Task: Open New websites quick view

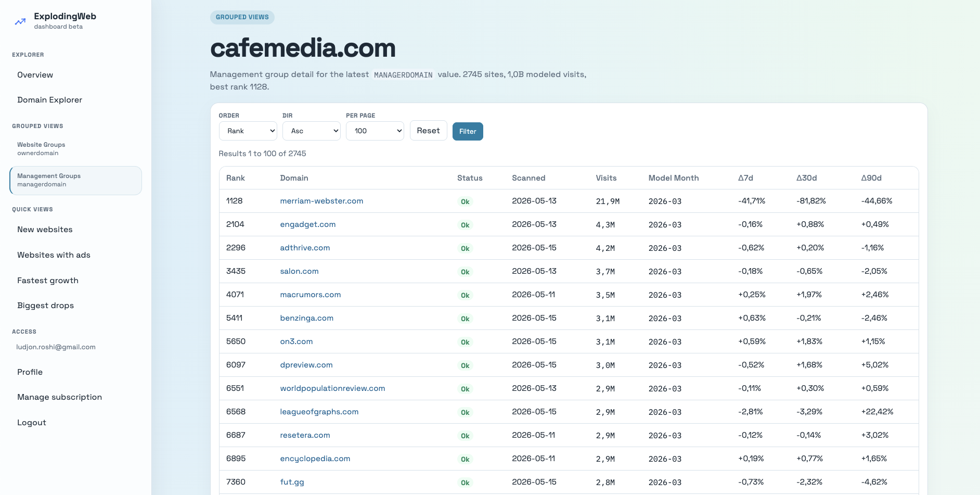Action: [x=45, y=230]
